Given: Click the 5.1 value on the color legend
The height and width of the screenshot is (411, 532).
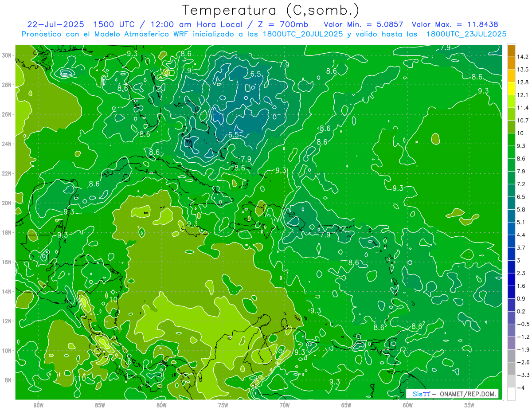Looking at the screenshot, I should (x=521, y=222).
